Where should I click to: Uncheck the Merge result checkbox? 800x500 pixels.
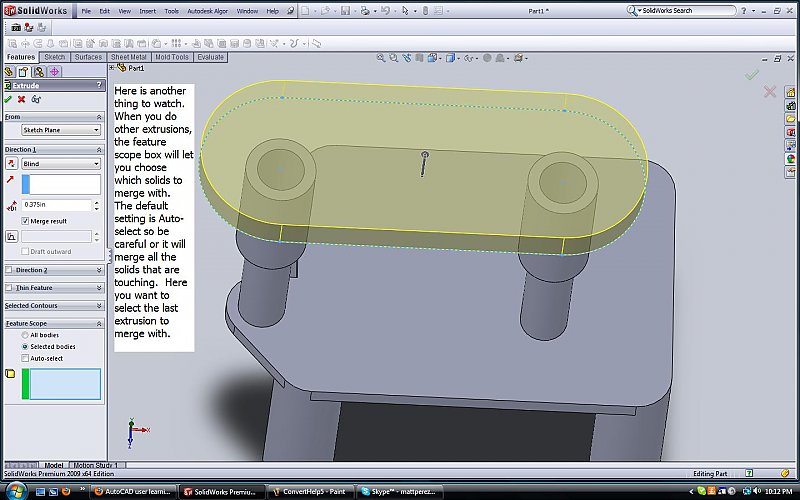tap(26, 220)
